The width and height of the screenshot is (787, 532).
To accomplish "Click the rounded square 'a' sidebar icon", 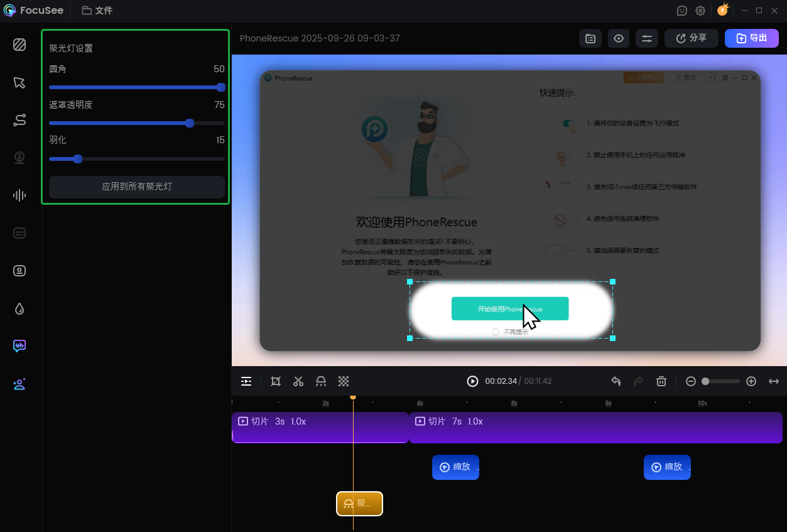I will pyautogui.click(x=19, y=271).
